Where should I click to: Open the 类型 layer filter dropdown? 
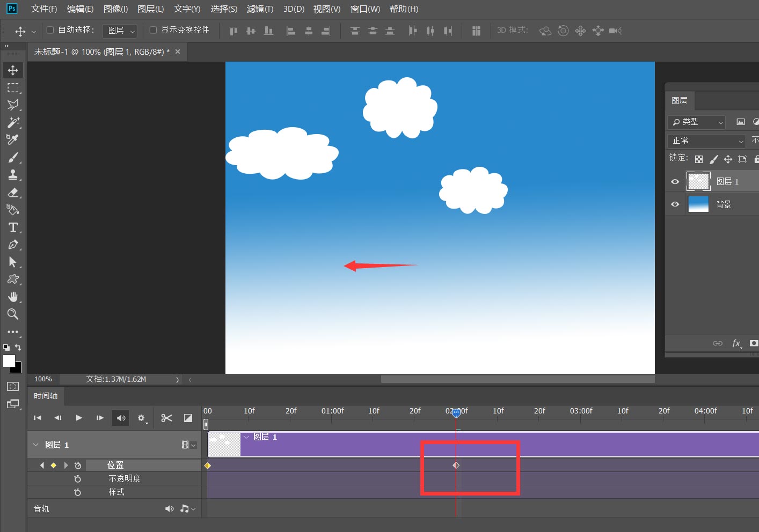[x=697, y=122]
